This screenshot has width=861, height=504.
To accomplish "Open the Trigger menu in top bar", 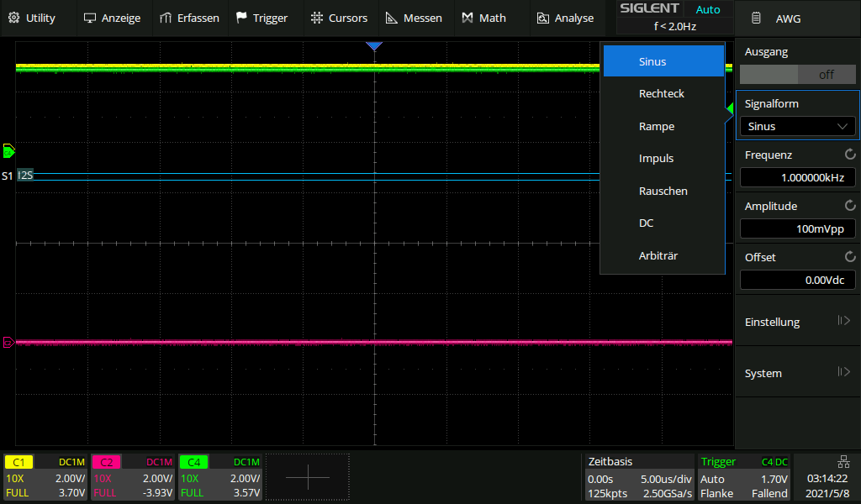I will point(261,18).
